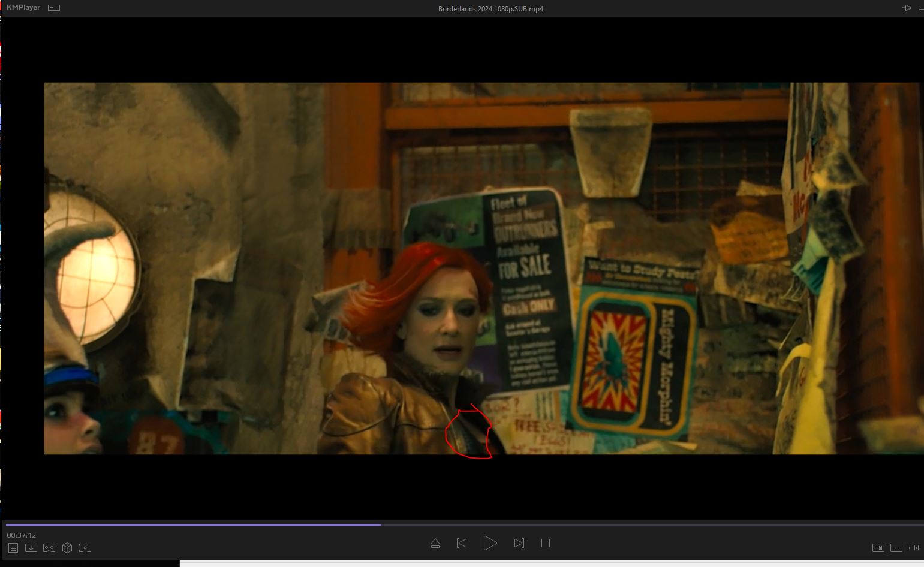Capture frame with screenshot icon

point(85,548)
